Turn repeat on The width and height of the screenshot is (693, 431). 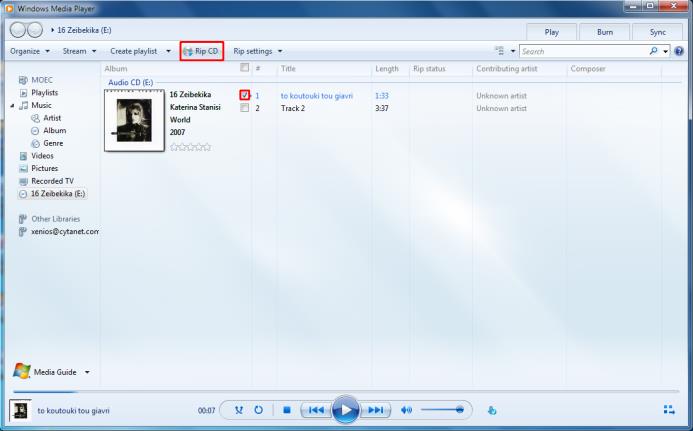pos(259,410)
